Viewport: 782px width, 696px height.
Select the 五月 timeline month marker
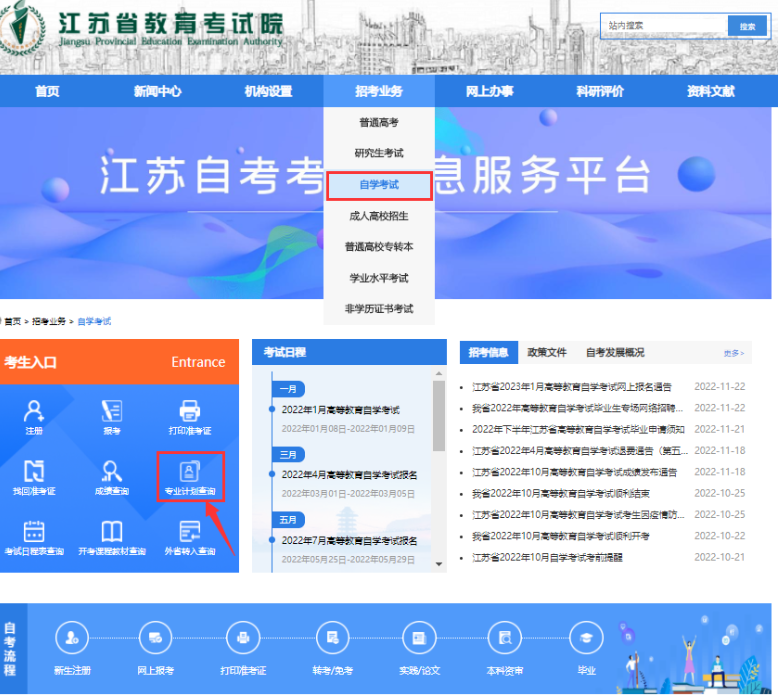pos(288,520)
